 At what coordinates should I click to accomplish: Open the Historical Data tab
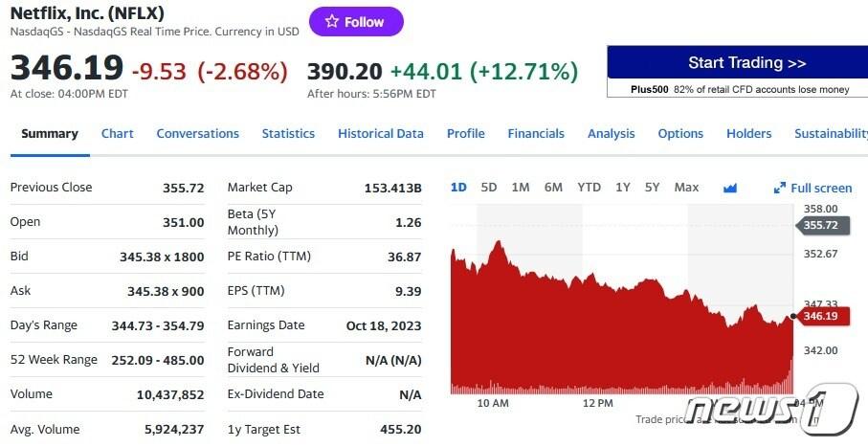[x=380, y=134]
